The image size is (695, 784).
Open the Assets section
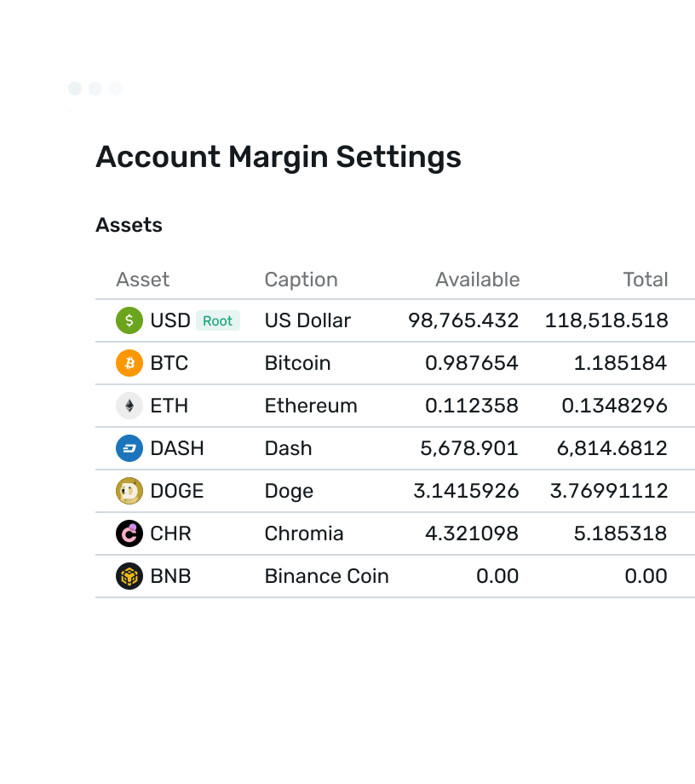click(129, 225)
